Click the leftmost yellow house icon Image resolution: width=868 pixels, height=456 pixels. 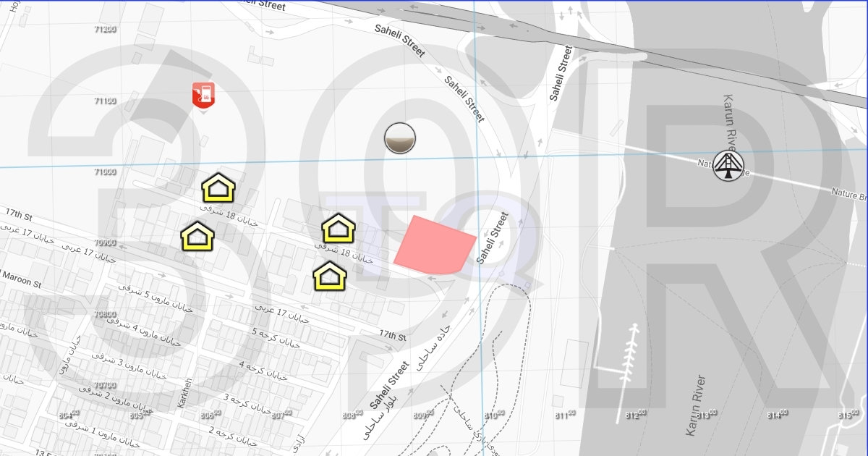[197, 236]
